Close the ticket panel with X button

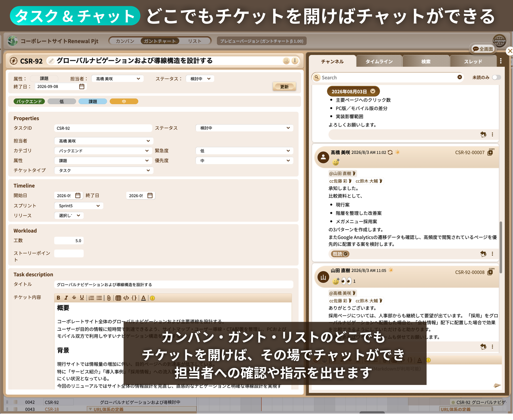tap(510, 51)
